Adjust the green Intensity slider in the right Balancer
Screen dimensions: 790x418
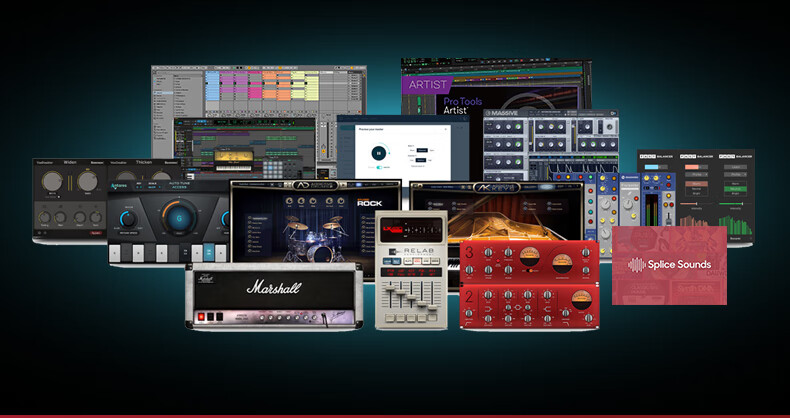click(735, 203)
